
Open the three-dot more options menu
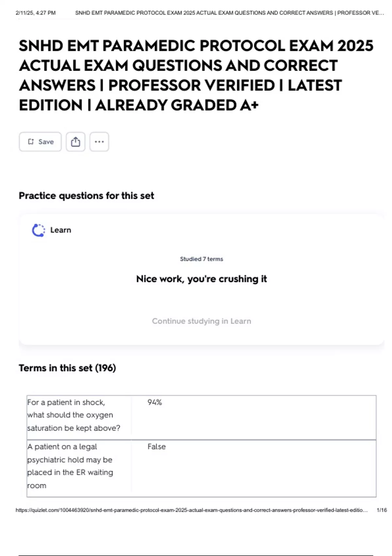coord(99,142)
